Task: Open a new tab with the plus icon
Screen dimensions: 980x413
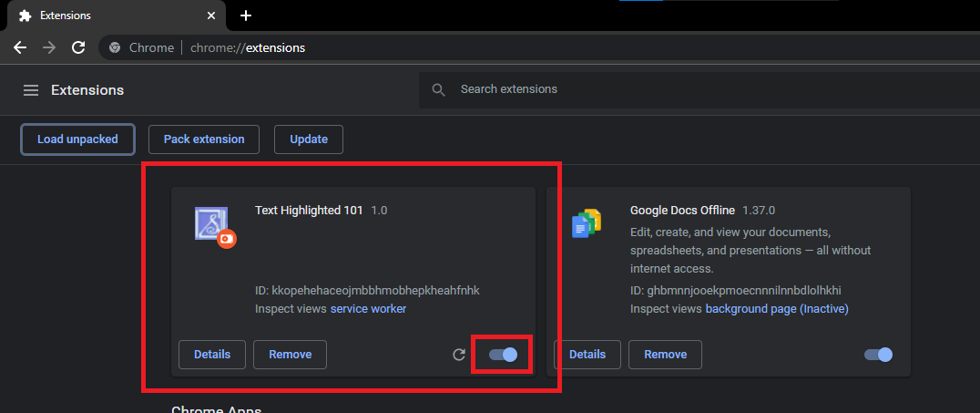Action: [246, 15]
